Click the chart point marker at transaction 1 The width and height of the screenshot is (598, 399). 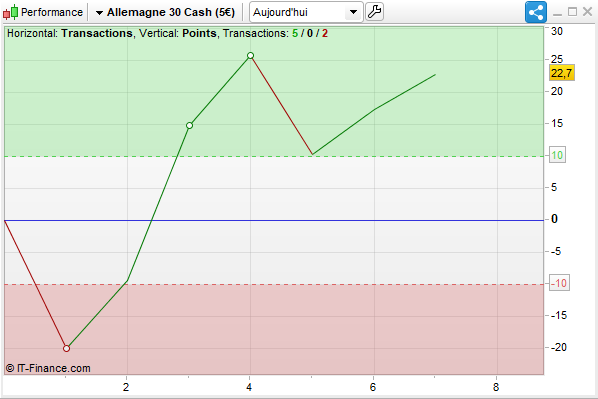coord(66,348)
